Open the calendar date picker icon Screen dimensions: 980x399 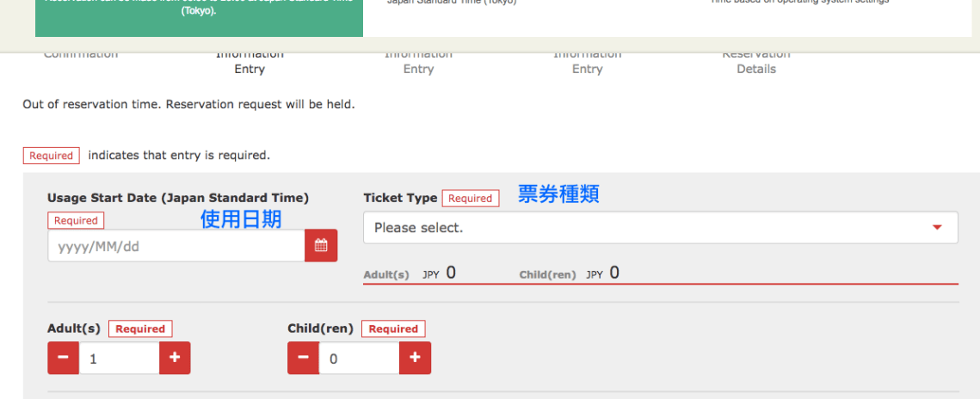click(321, 246)
